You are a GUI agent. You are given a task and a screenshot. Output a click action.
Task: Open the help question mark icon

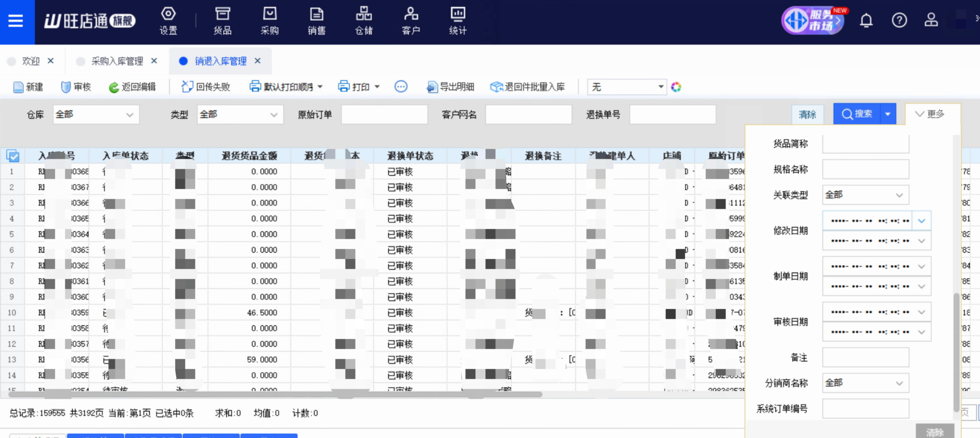coord(899,20)
